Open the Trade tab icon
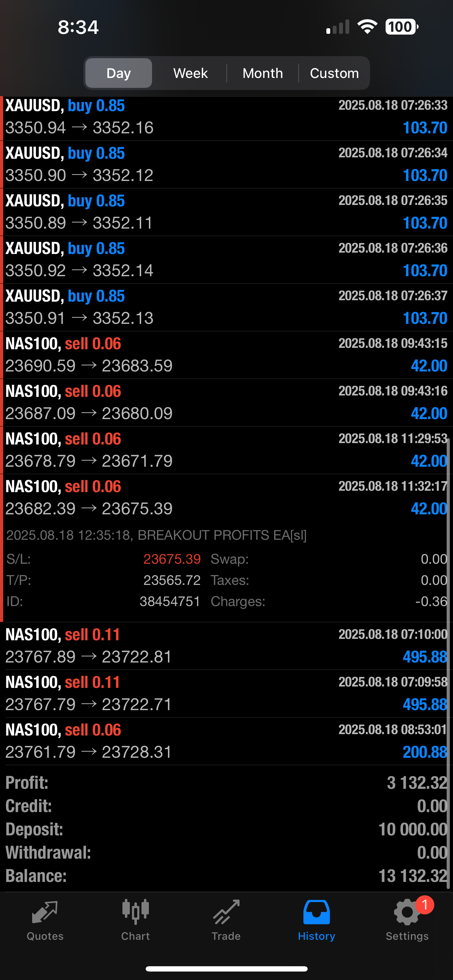 [226, 912]
